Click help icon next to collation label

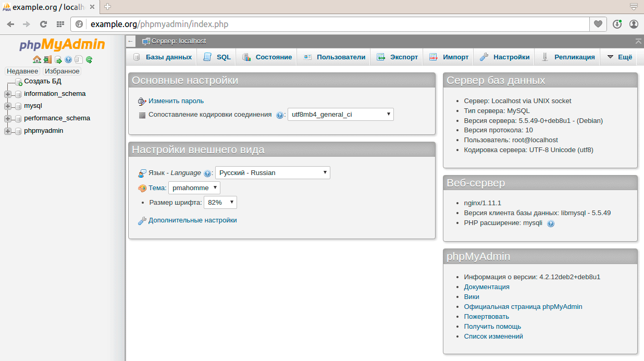pyautogui.click(x=280, y=115)
